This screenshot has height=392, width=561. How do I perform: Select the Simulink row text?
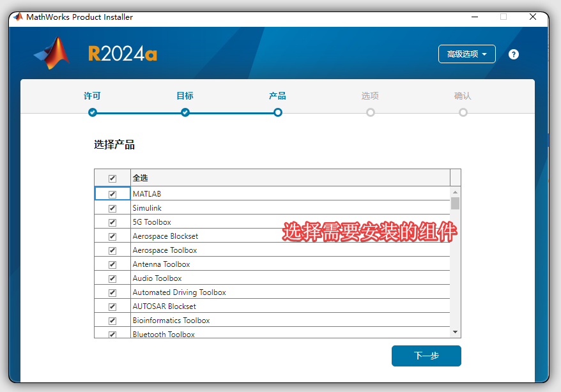tap(147, 208)
